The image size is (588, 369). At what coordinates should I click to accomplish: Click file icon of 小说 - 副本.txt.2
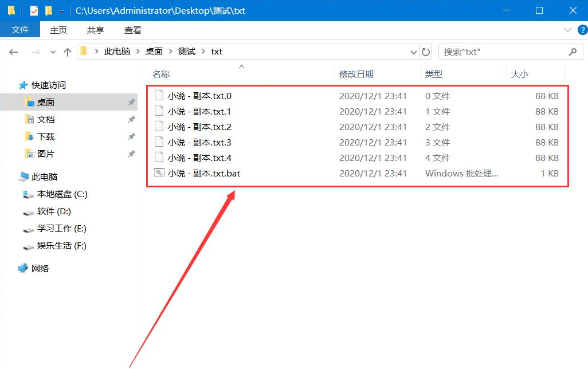pyautogui.click(x=159, y=127)
